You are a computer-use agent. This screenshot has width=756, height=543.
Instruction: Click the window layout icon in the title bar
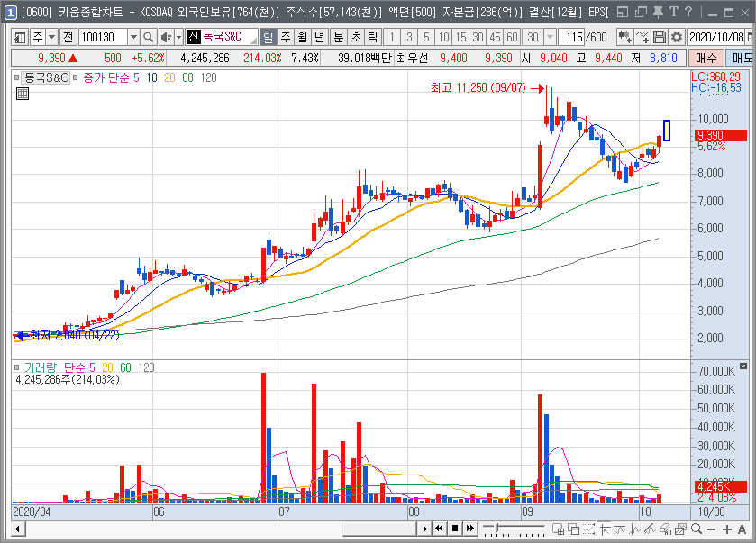623,12
